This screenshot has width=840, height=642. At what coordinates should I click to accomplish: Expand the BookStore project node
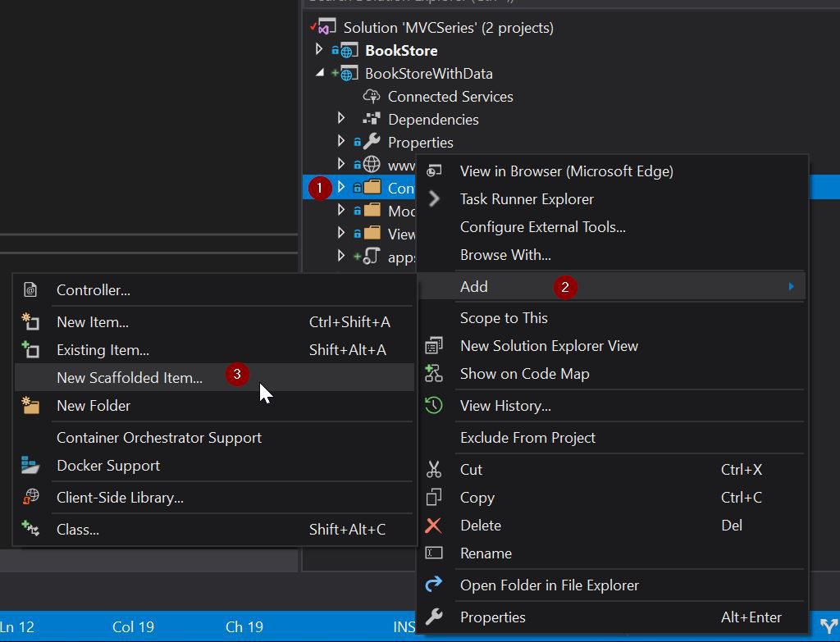[320, 50]
